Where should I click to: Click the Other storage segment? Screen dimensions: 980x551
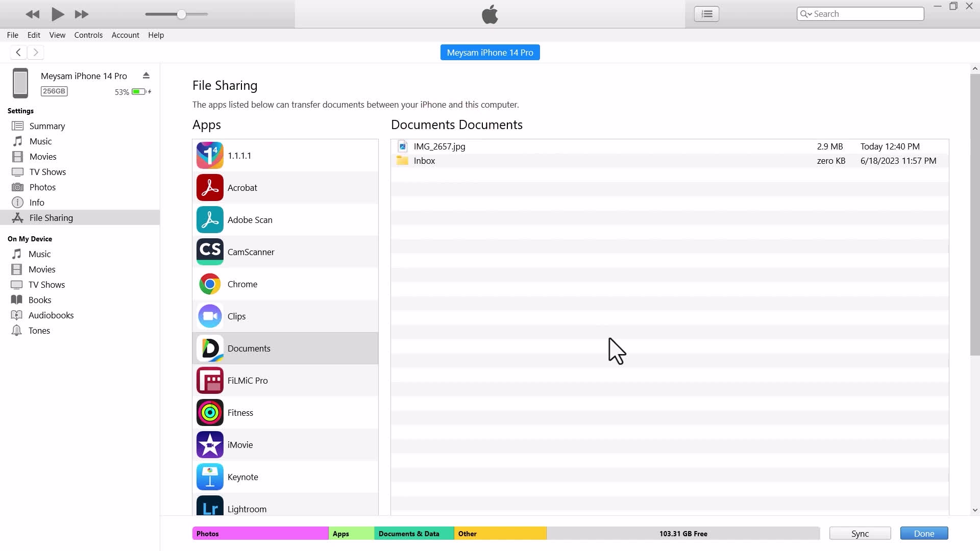point(500,534)
